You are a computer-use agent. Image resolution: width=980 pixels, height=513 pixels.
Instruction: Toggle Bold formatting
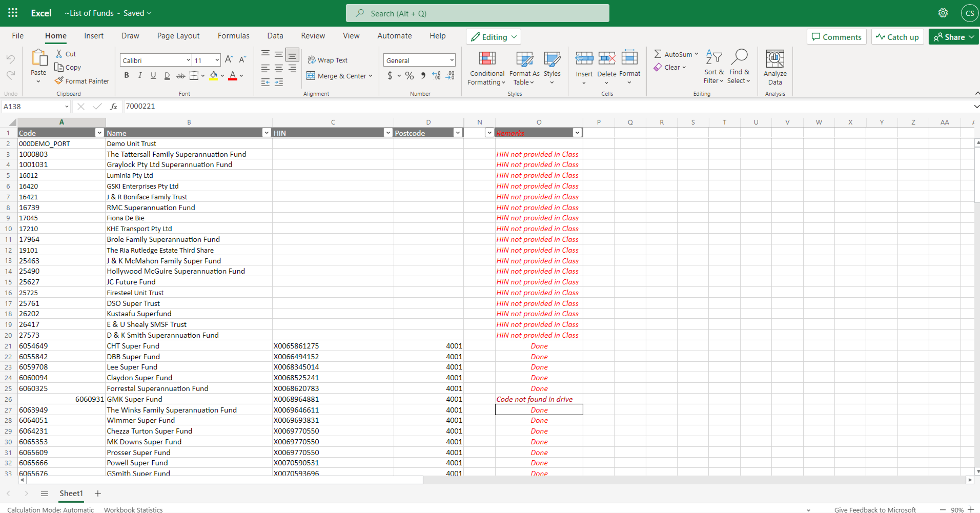127,76
